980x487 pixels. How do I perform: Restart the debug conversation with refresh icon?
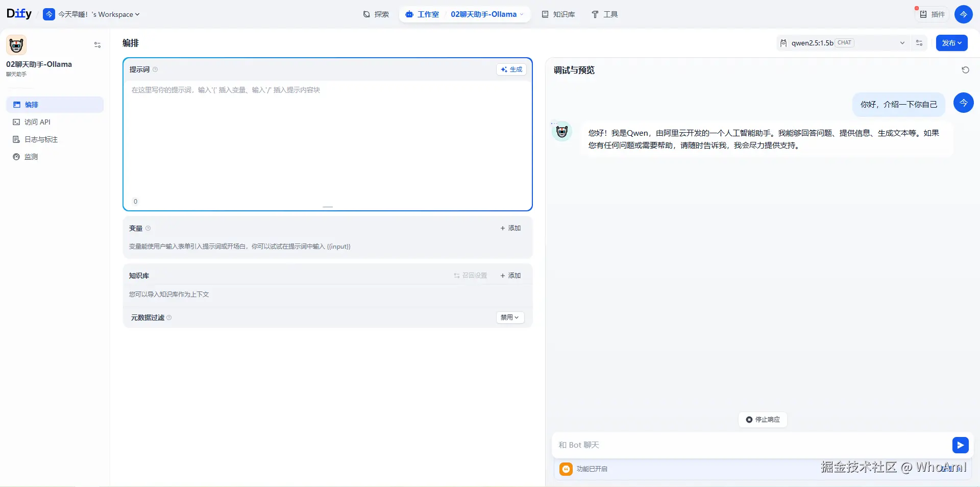tap(965, 70)
